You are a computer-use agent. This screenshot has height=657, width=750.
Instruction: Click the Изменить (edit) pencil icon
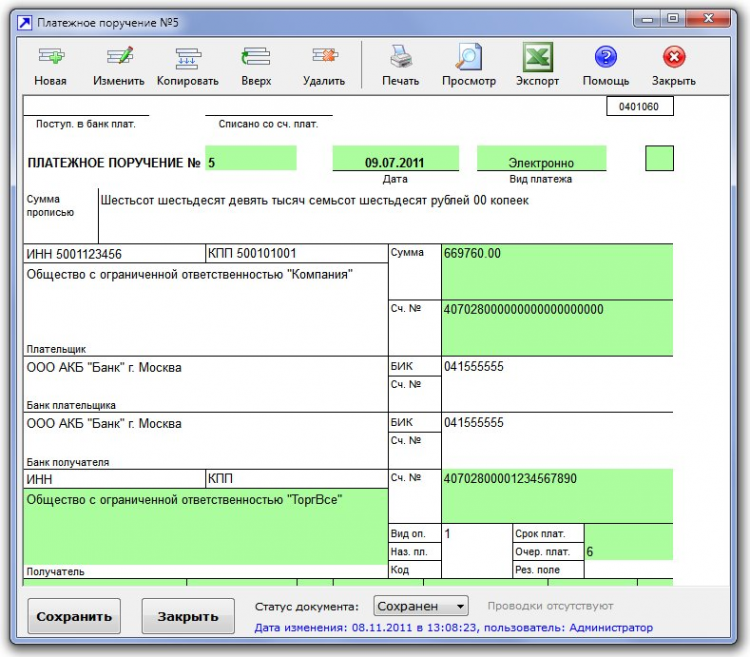pyautogui.click(x=119, y=57)
